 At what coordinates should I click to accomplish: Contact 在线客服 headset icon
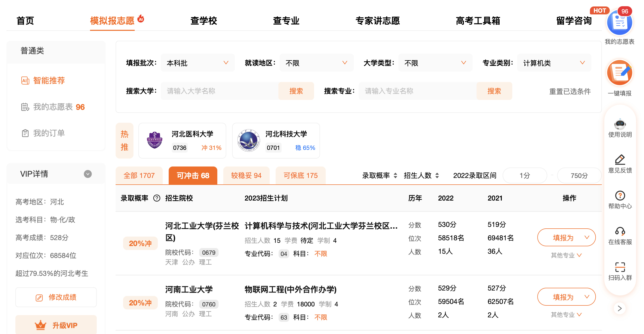tap(620, 231)
